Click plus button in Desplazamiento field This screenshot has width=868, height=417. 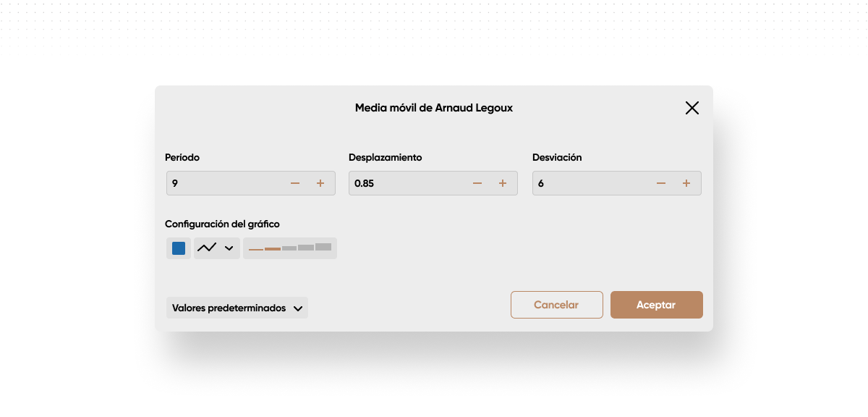click(503, 183)
